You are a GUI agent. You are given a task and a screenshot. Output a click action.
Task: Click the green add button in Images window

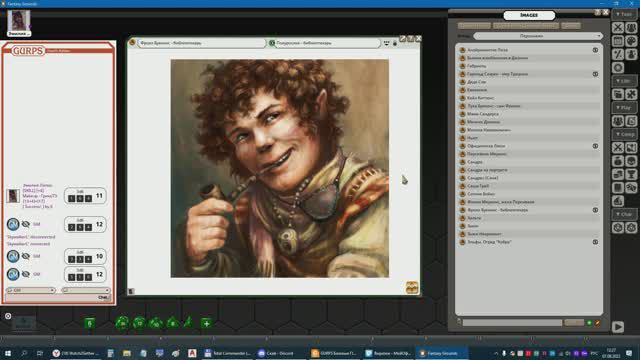(x=589, y=323)
